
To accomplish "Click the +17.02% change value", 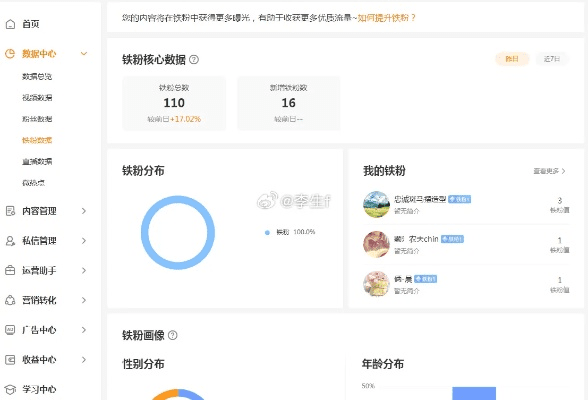I will (x=185, y=119).
